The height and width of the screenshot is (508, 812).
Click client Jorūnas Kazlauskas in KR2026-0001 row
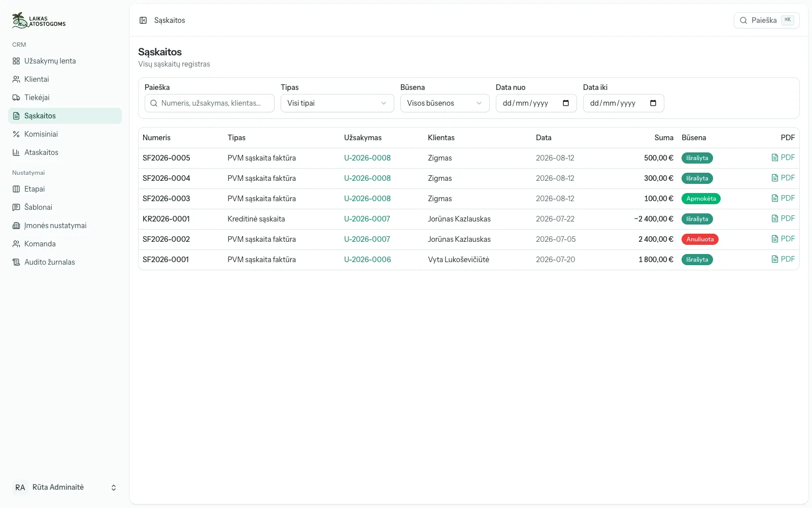[459, 219]
